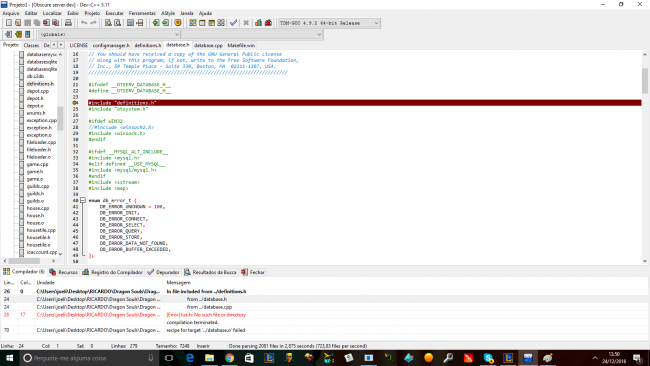The height and width of the screenshot is (366, 650).
Task: Select the recipe for target database.o failed row
Action: pos(324,330)
